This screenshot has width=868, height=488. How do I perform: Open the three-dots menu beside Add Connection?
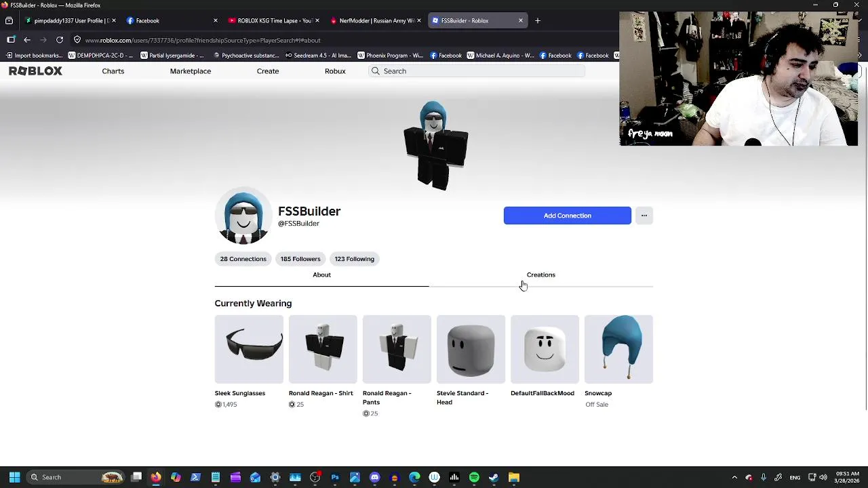(644, 216)
